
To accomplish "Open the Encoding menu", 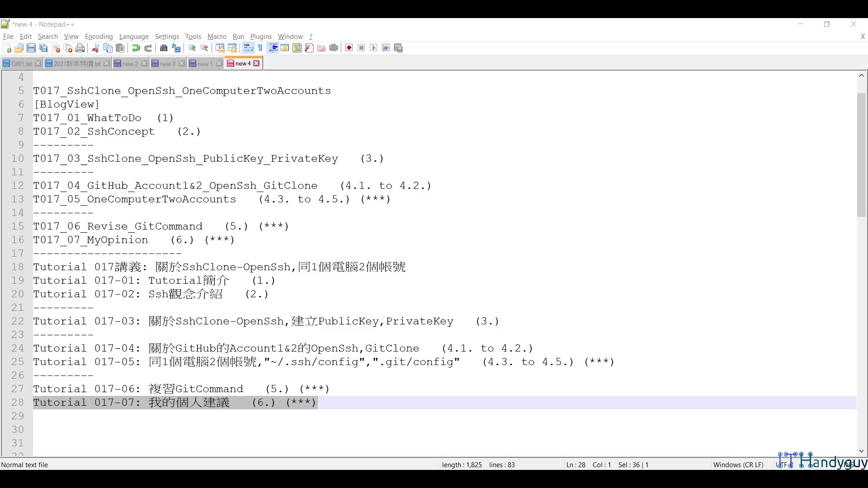I will click(x=99, y=37).
